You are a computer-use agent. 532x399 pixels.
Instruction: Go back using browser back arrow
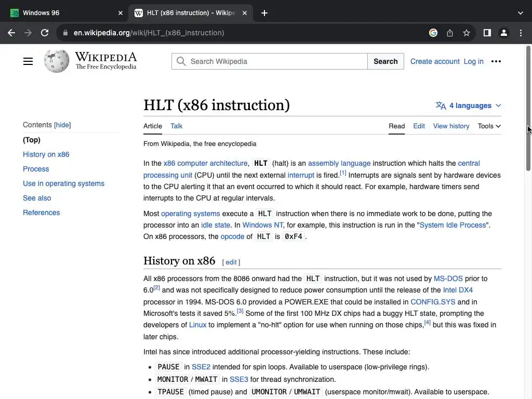(11, 33)
